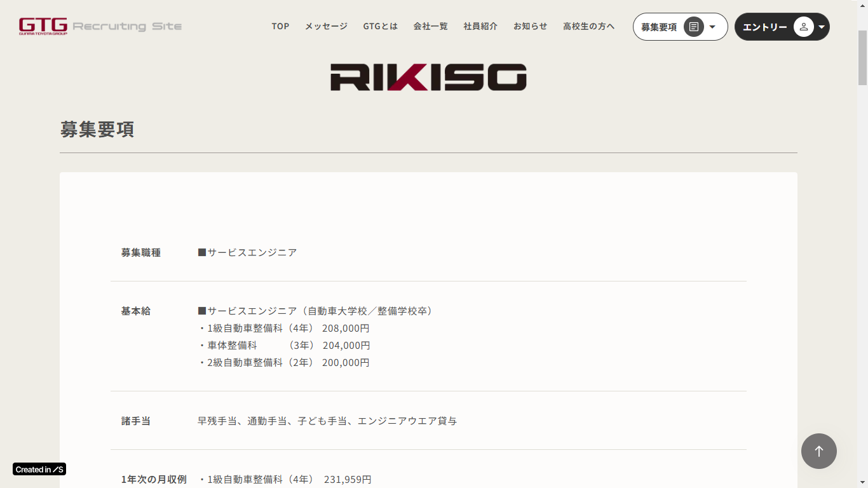Click ■サービスエンジニア text in 募集職種 row
Image resolution: width=868 pixels, height=488 pixels.
point(247,252)
